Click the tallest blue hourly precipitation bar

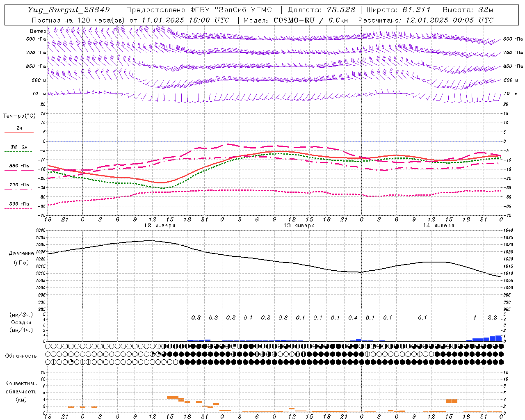click(498, 338)
